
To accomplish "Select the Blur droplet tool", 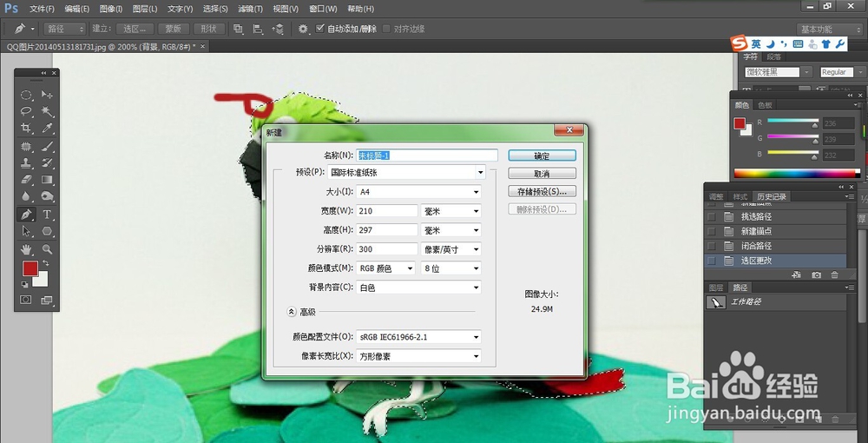I will coord(26,196).
